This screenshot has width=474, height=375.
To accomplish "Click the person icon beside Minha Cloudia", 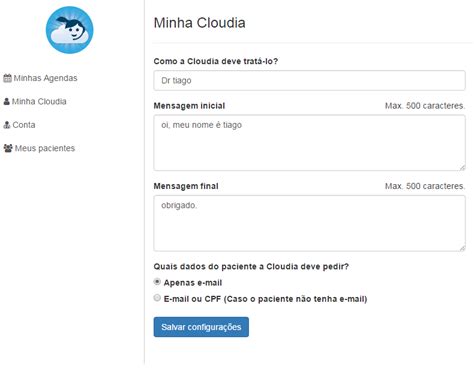I will (6, 101).
